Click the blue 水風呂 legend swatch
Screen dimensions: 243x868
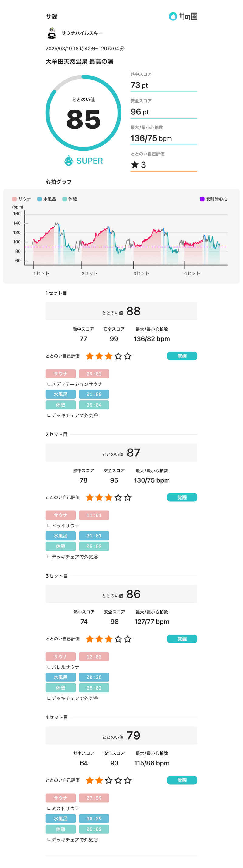(x=39, y=199)
